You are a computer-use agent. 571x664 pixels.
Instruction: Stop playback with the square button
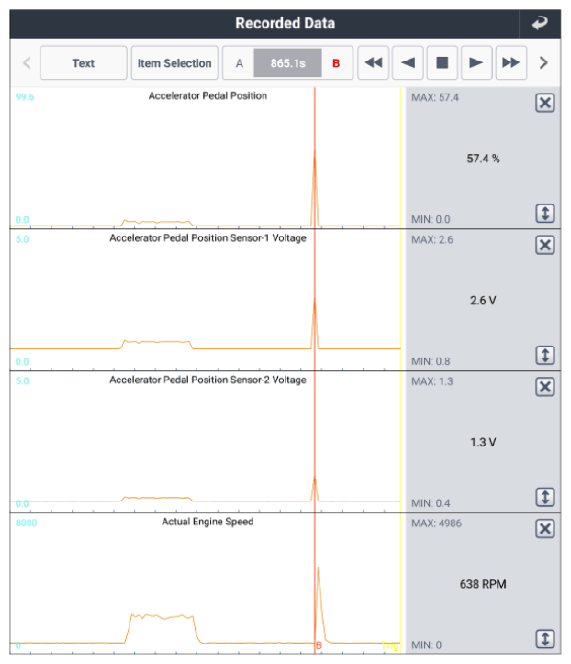click(x=442, y=63)
